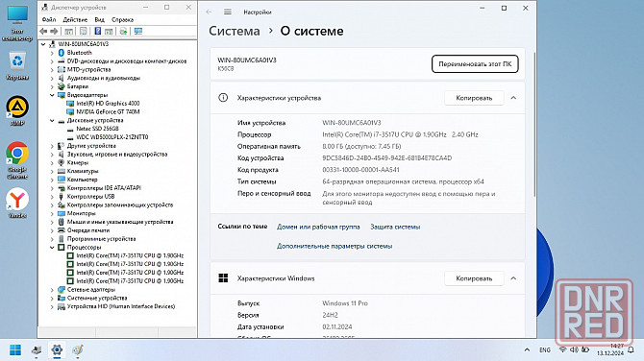Screen dimensions: 644x361
Task: Click the scan for hardware changes monitor icon
Action: pyautogui.click(x=138, y=31)
